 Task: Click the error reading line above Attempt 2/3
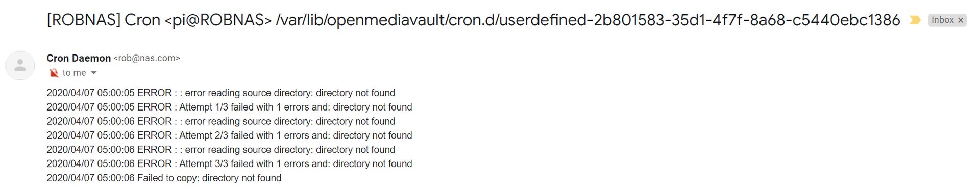point(220,121)
